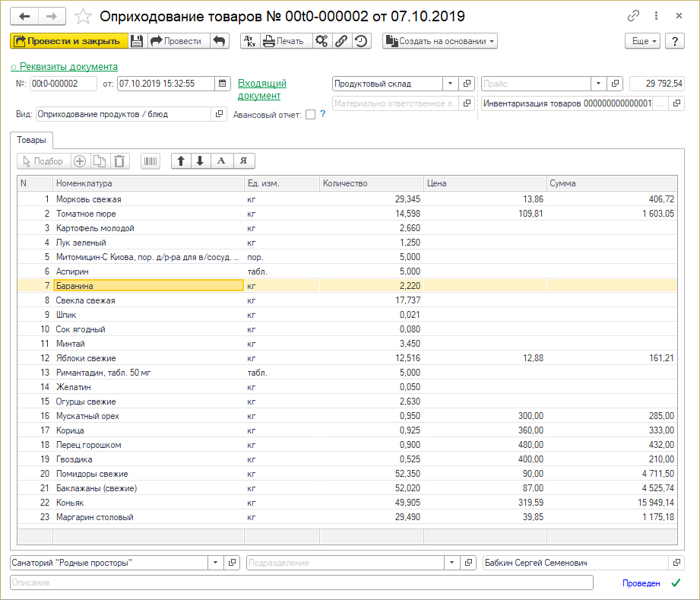Image resolution: width=700 pixels, height=600 pixels.
Task: Toggle the Авансовый отчет checkbox
Action: (310, 115)
